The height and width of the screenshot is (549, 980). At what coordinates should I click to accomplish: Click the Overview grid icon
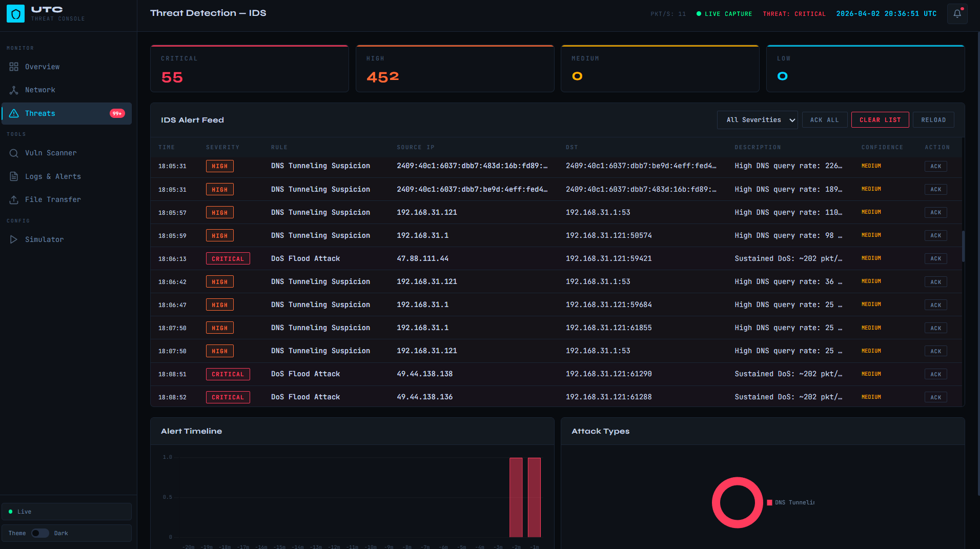coord(14,67)
